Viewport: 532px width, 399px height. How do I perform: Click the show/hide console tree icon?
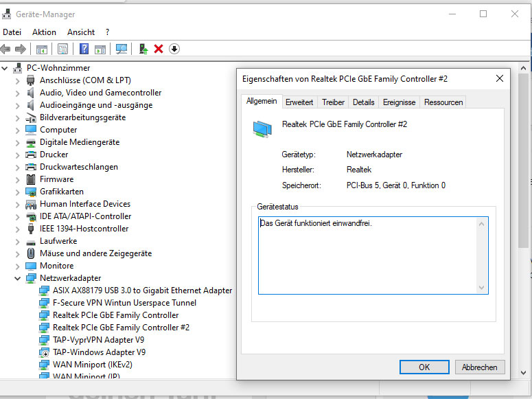(42, 49)
